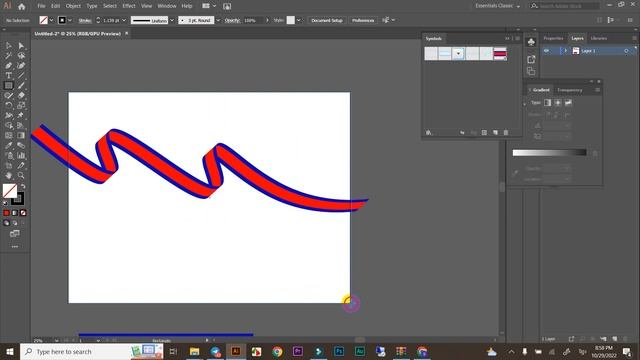Open stroke weight dropdown
The width and height of the screenshot is (640, 360).
[124, 20]
